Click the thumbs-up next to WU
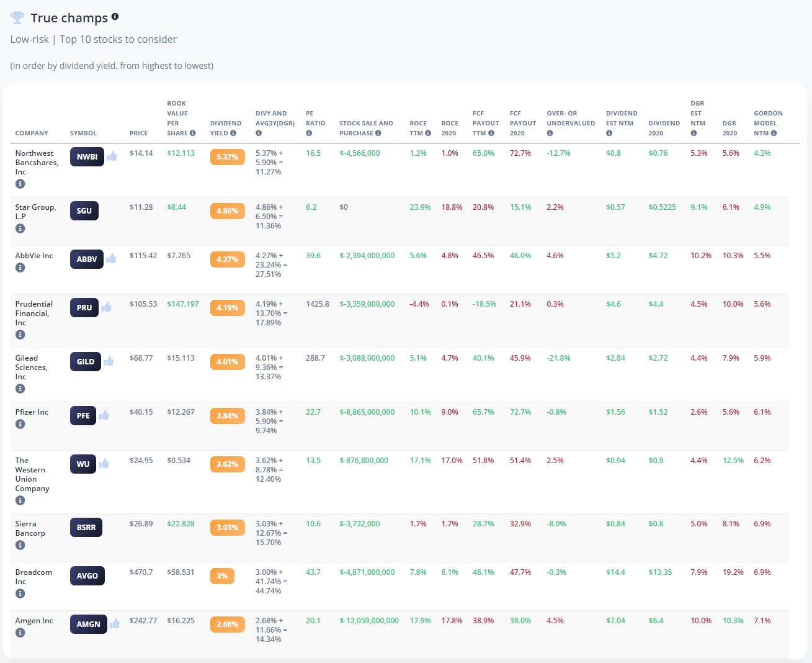Screen dimensions: 812x663 pyautogui.click(x=104, y=464)
